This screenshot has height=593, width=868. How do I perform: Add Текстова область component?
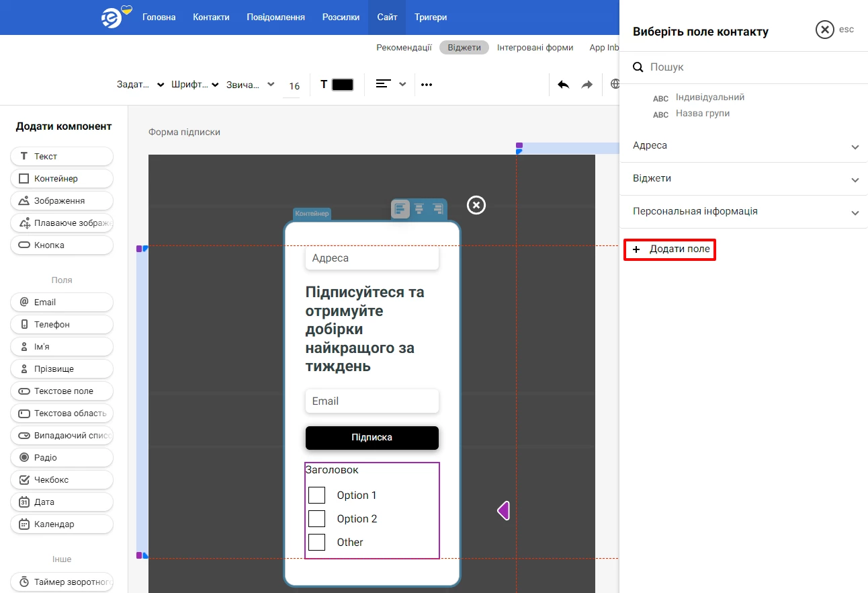coord(62,413)
